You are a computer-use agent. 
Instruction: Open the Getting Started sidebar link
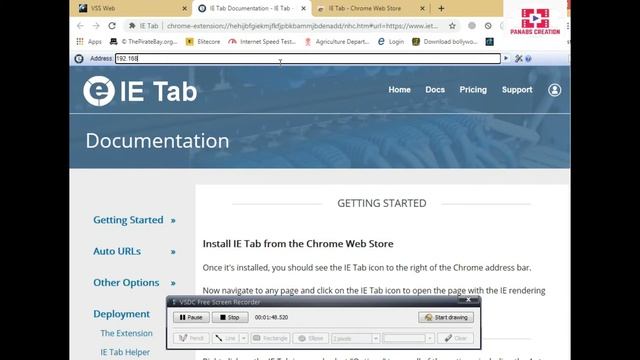point(128,220)
